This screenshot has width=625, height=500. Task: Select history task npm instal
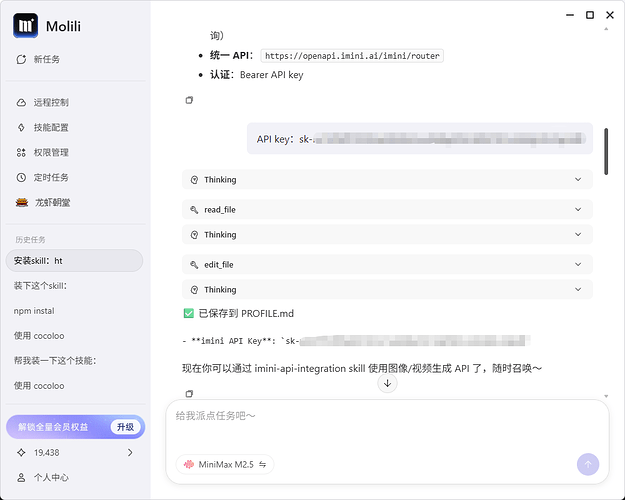click(74, 311)
